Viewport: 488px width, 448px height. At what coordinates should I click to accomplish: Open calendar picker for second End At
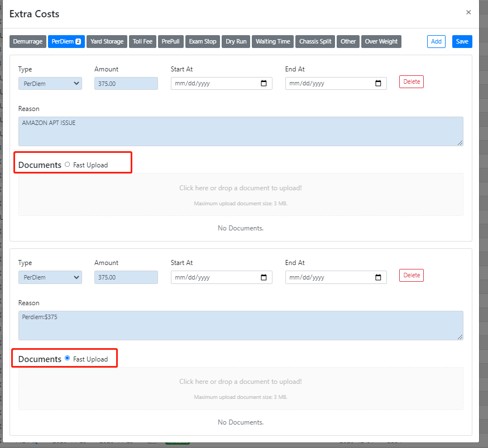tap(378, 277)
